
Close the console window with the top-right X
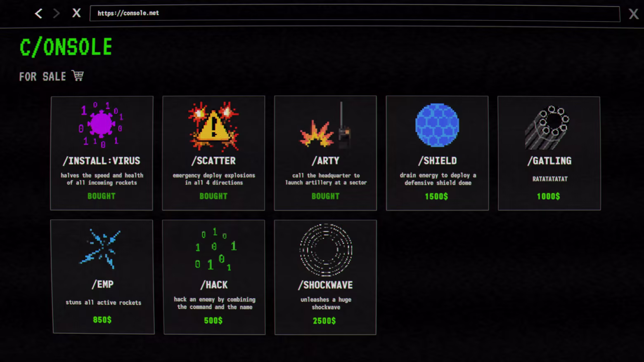point(634,14)
